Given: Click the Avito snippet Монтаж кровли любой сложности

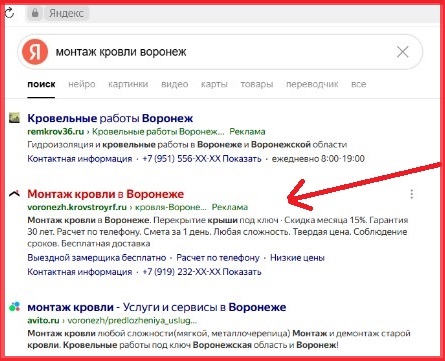Looking at the screenshot, I should click(x=219, y=339).
